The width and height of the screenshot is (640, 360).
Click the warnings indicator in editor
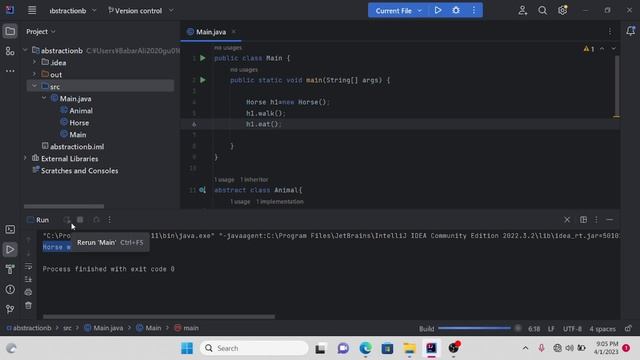point(589,49)
